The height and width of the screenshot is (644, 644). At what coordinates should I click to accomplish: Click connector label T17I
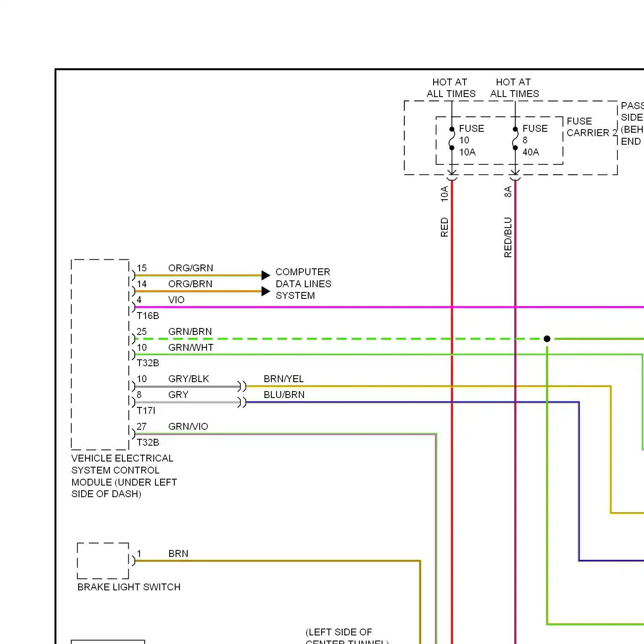146,410
